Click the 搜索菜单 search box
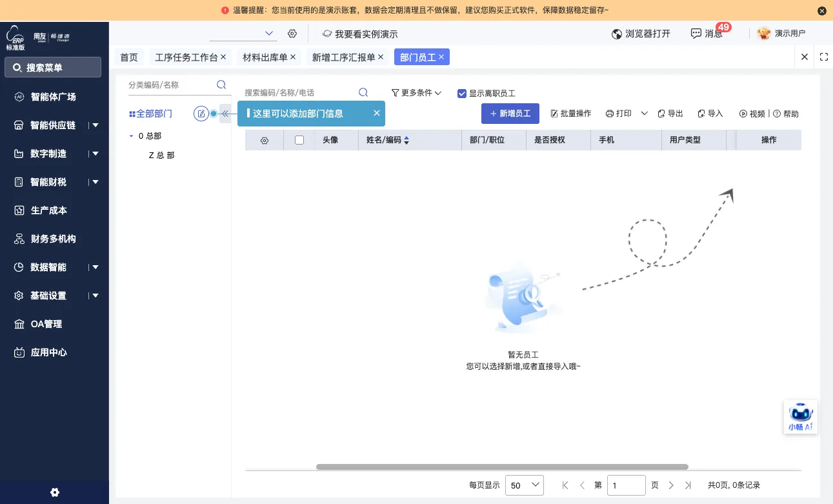This screenshot has width=833, height=504. (x=53, y=67)
